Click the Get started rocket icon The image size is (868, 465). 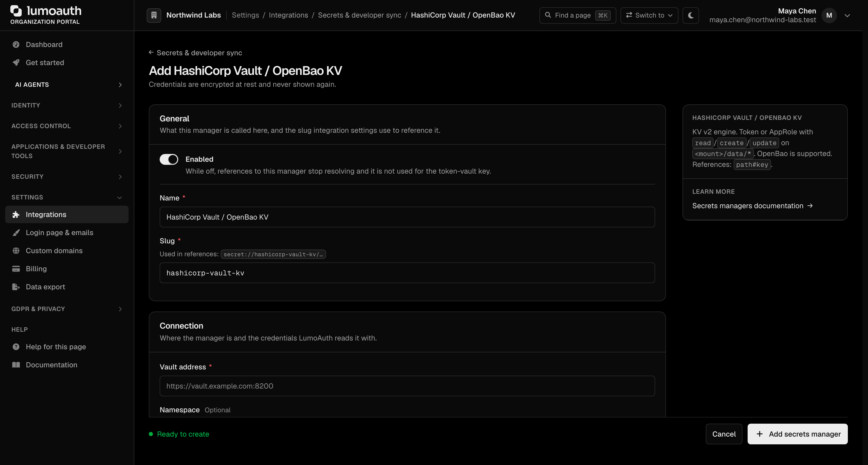pyautogui.click(x=16, y=63)
